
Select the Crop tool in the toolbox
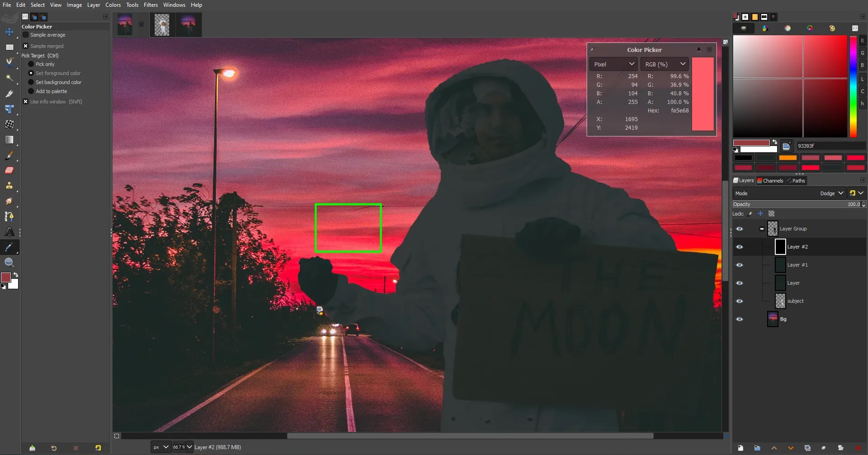(9, 94)
